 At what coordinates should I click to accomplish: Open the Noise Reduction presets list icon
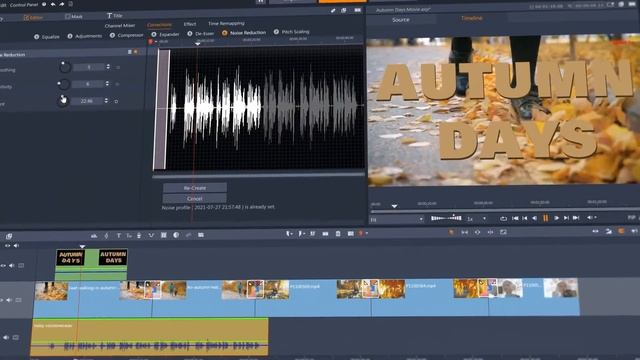point(130,52)
